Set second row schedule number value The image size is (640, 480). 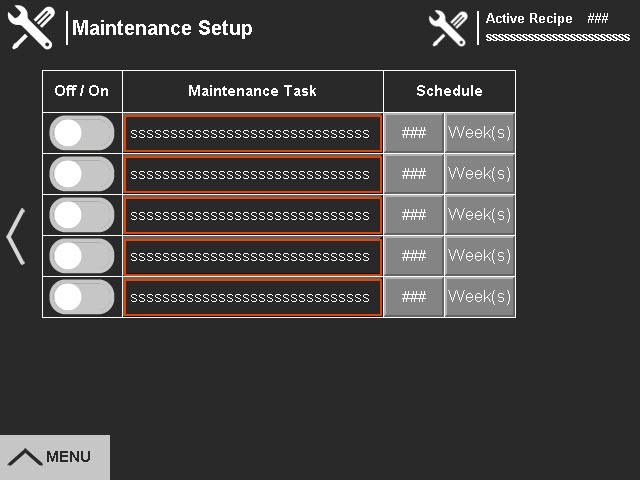click(x=413, y=174)
